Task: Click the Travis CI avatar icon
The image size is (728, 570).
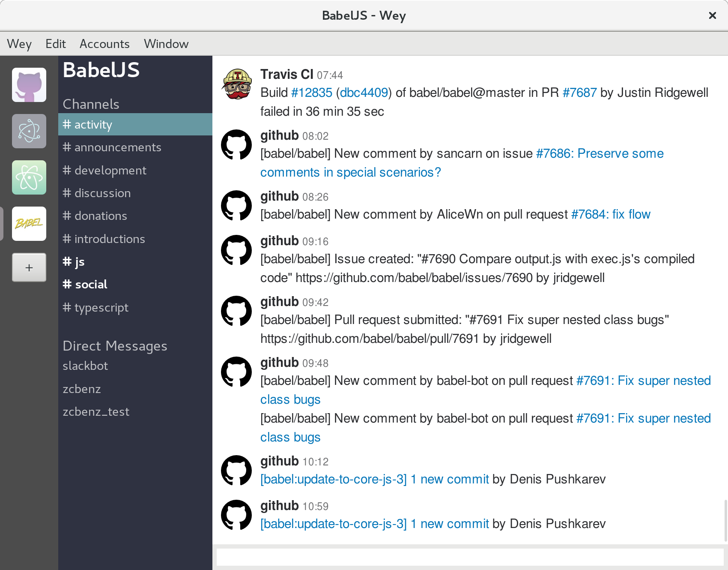Action: pyautogui.click(x=236, y=84)
